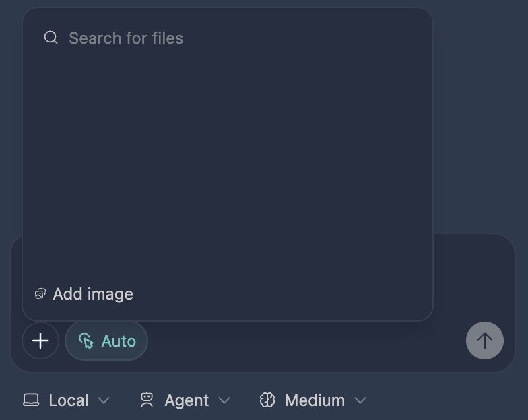Click the laptop icon beside Local
Screen dimensions: 528x420
31,400
